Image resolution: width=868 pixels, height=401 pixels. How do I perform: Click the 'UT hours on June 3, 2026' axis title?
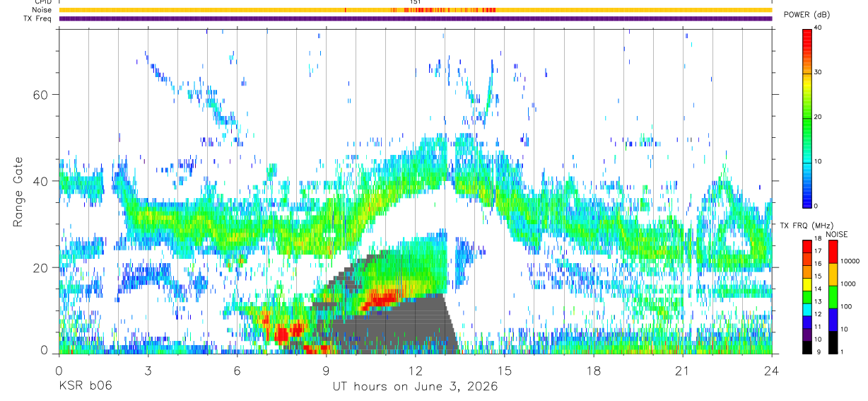416,387
